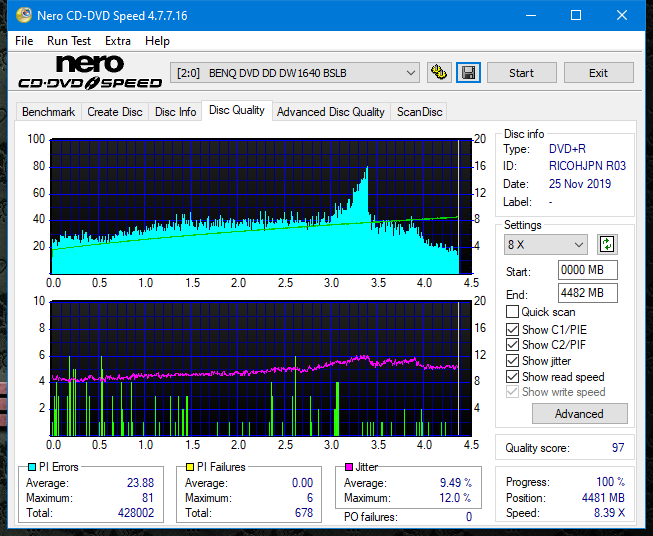
Task: Switch to the Benchmark tab
Action: pos(49,112)
